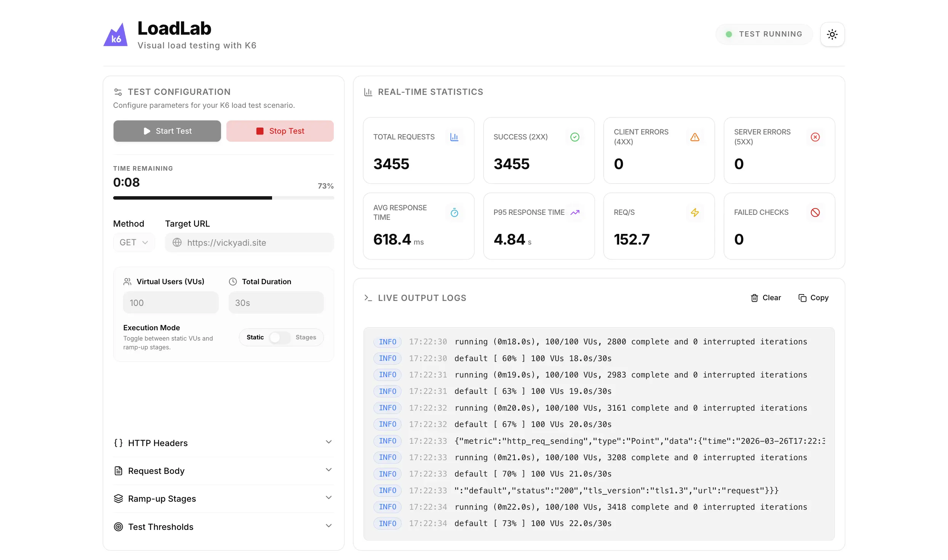
Task: Click the Total Requests bar chart icon
Action: coord(454,137)
